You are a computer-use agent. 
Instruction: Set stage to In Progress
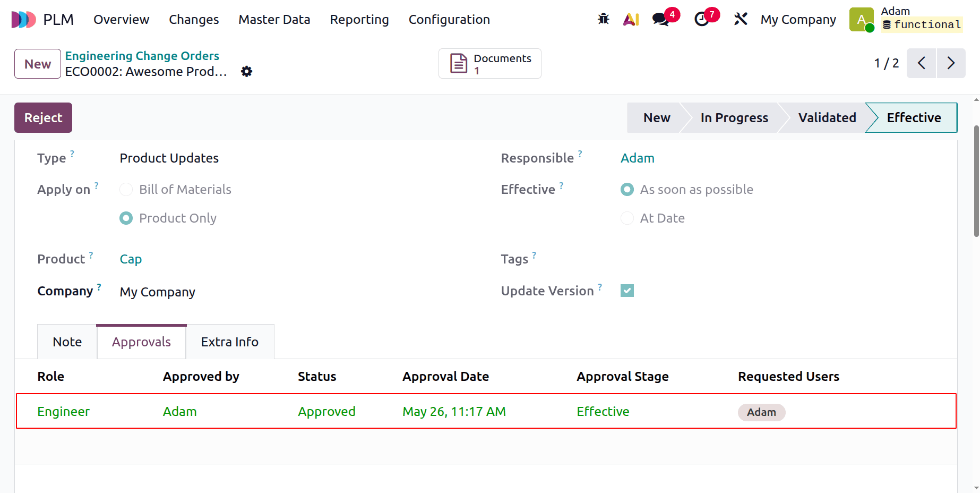point(734,117)
